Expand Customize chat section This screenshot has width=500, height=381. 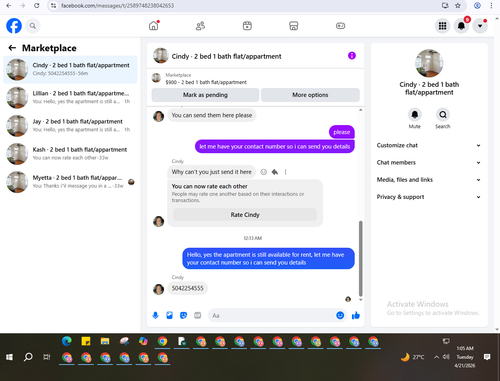(429, 145)
